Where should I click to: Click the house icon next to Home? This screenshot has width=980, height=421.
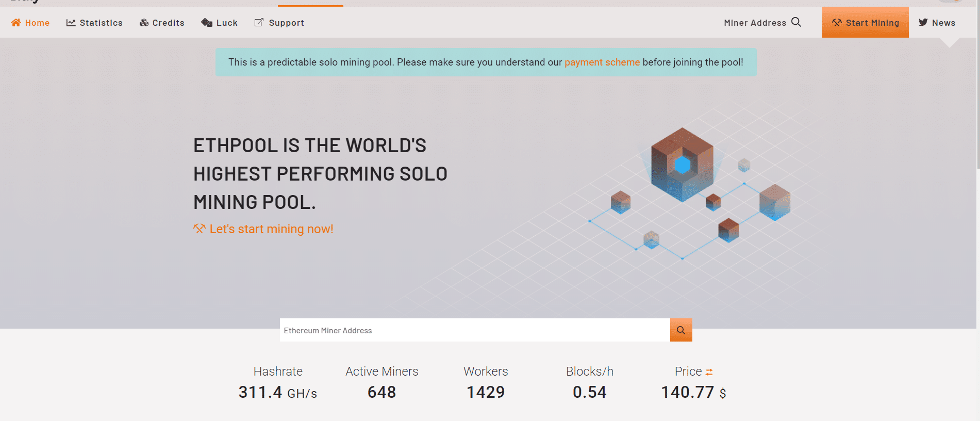click(16, 23)
